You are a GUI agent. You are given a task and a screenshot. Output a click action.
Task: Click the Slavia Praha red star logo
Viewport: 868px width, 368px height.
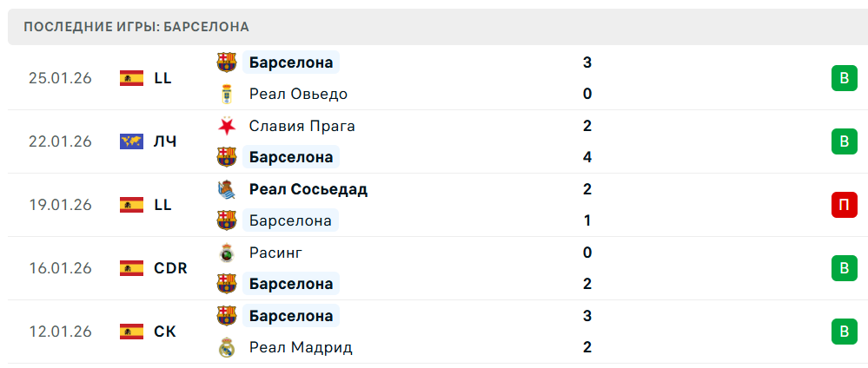[x=227, y=126]
